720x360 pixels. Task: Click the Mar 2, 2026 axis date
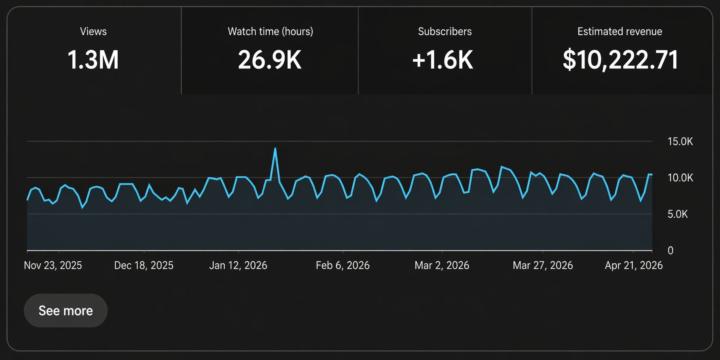pos(442,265)
